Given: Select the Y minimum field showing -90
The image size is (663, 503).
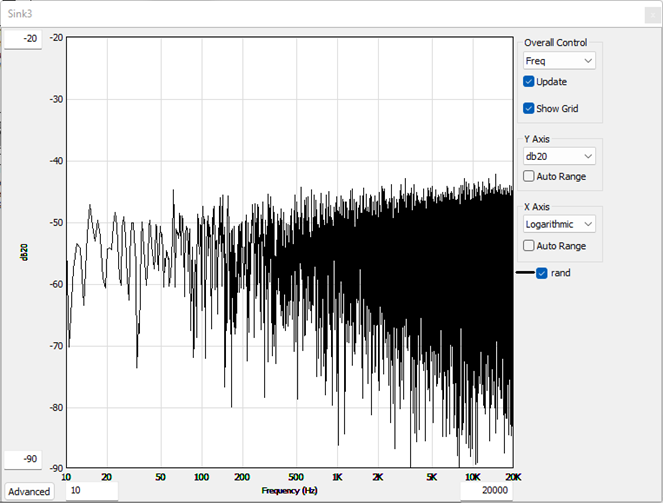Looking at the screenshot, I should 22,459.
